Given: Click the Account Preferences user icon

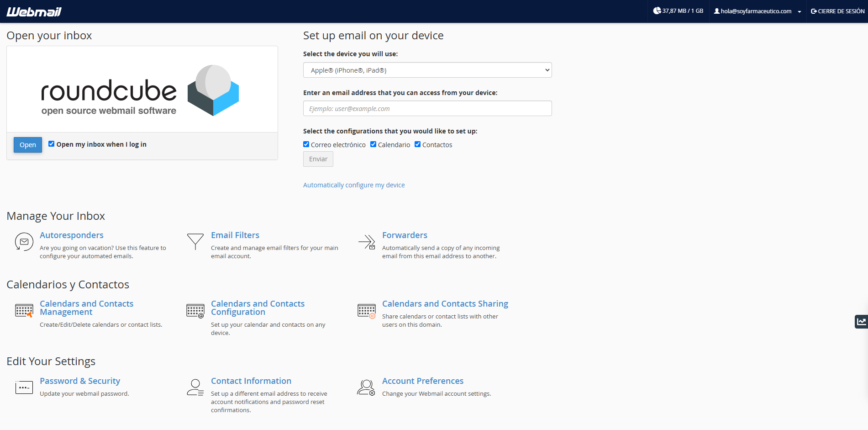Looking at the screenshot, I should coord(366,388).
